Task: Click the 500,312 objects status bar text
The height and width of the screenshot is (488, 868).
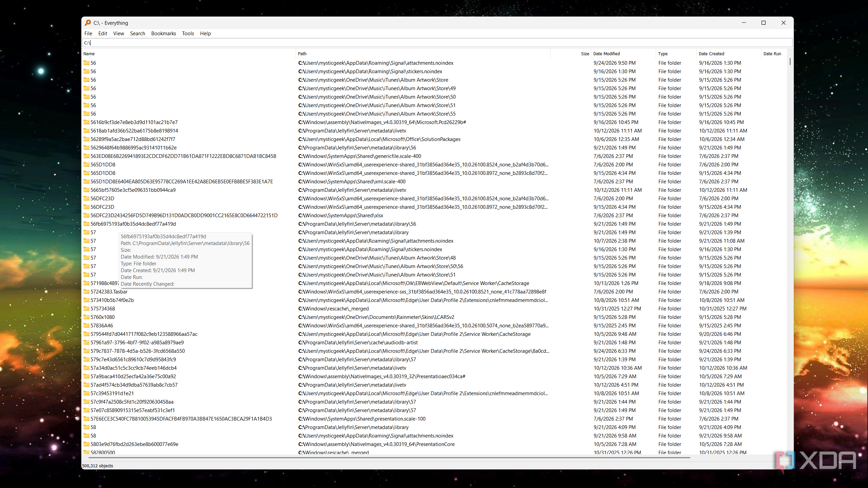Action: coord(98,466)
